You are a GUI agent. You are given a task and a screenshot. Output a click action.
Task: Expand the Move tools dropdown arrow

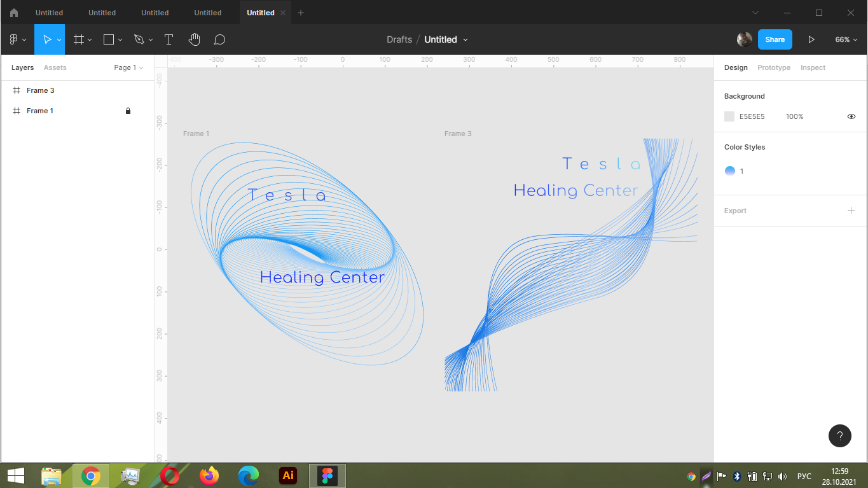coord(59,39)
